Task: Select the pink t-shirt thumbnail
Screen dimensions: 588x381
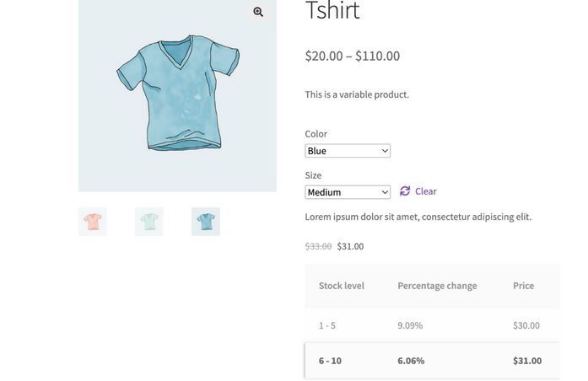Action: 93,222
